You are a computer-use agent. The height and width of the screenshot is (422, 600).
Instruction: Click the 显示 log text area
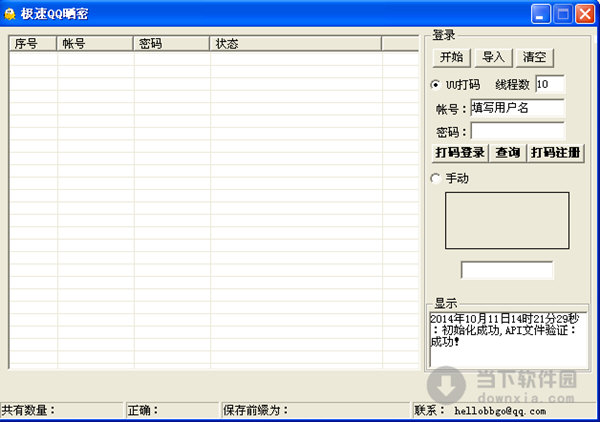pyautogui.click(x=509, y=341)
